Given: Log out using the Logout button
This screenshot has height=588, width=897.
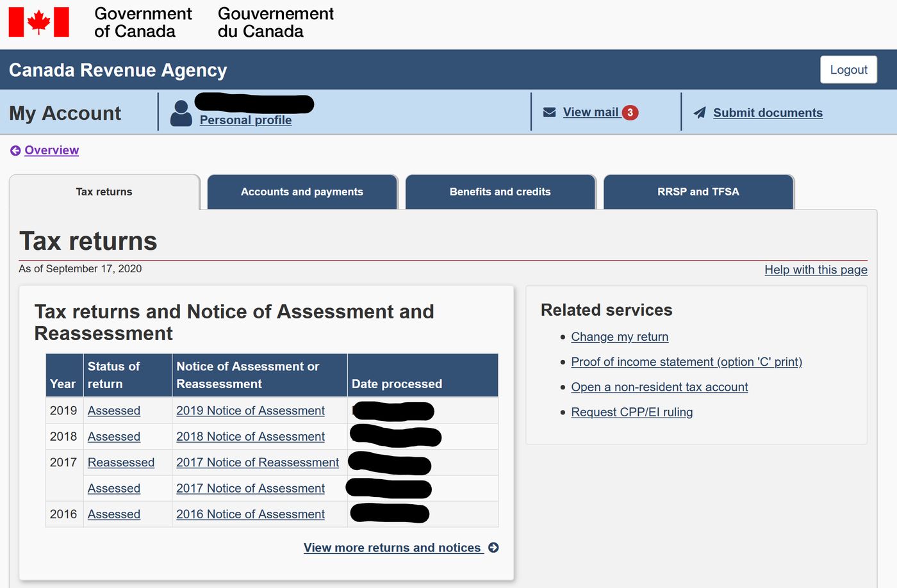Looking at the screenshot, I should pos(848,70).
